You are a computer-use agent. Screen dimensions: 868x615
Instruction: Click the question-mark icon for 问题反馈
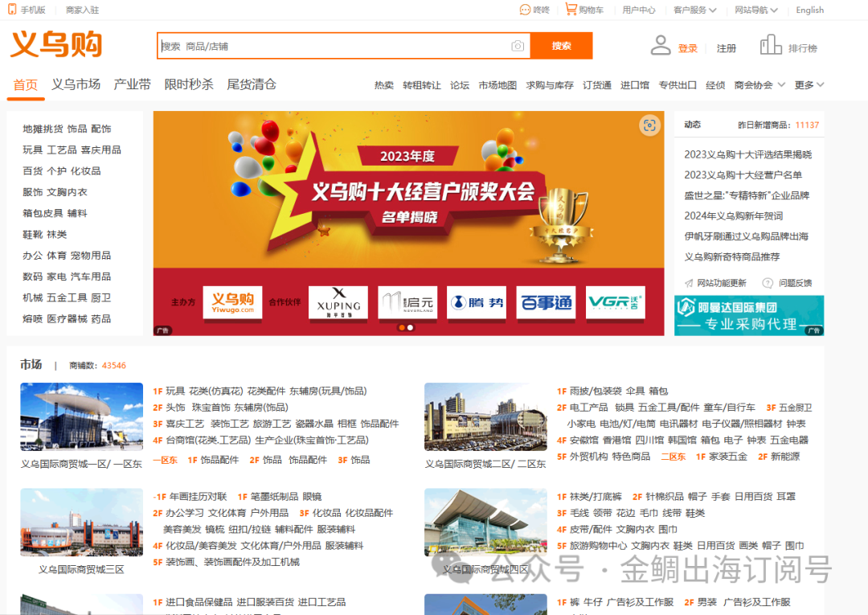coord(768,283)
